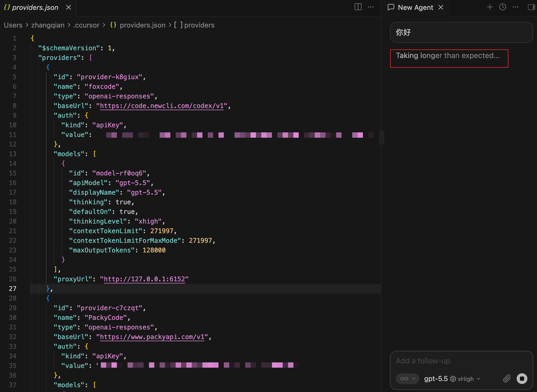Open the gpt-5.5 xHigh model selector
Screen dimensions: 537x392
tap(452, 379)
